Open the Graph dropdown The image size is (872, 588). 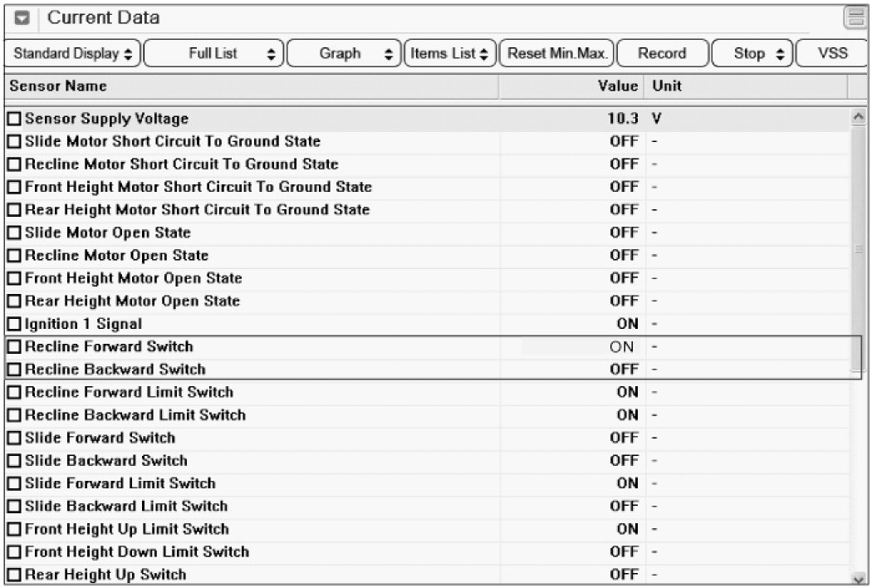[x=344, y=54]
